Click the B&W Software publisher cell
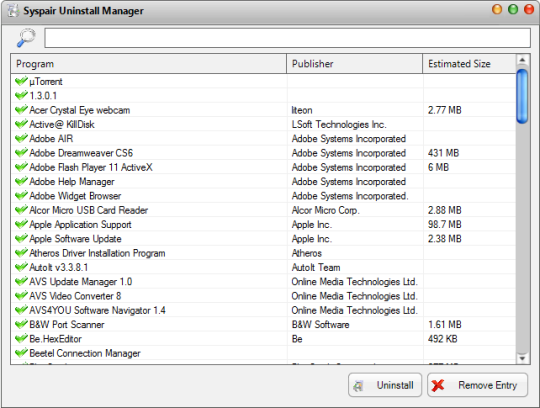The image size is (540, 408). click(320, 324)
